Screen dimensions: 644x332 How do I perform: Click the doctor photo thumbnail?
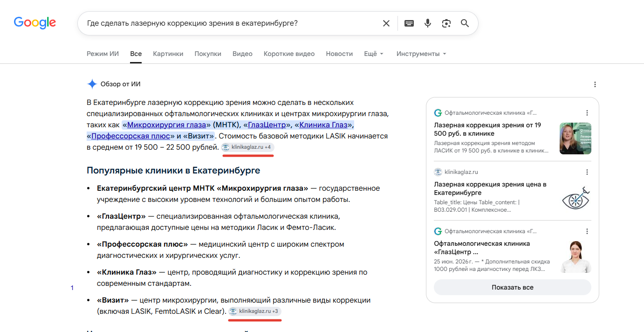[575, 257]
